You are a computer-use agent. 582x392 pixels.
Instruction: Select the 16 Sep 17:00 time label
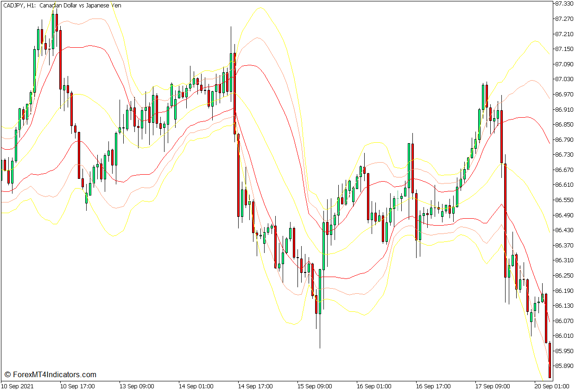click(433, 386)
